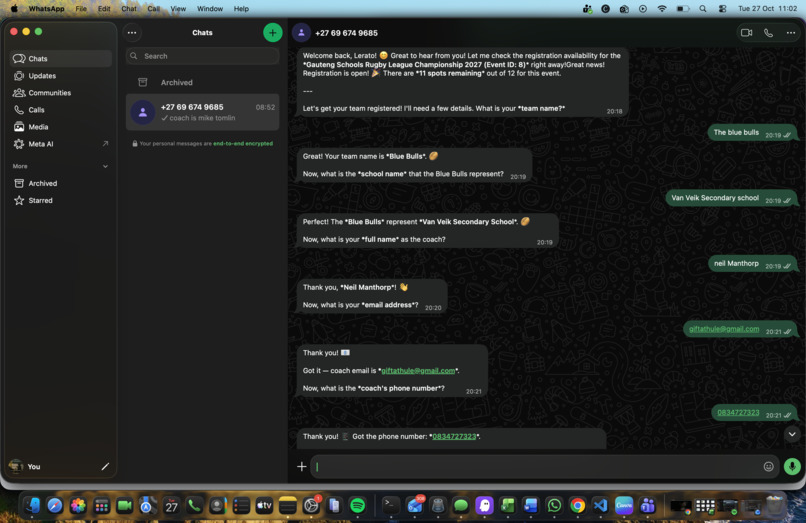The height and width of the screenshot is (523, 806).
Task: Open Spotlight search in menu bar
Action: click(x=703, y=9)
